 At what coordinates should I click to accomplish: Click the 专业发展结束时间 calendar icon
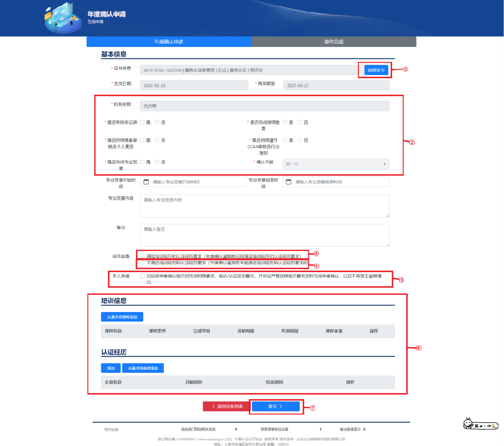pyautogui.click(x=289, y=182)
